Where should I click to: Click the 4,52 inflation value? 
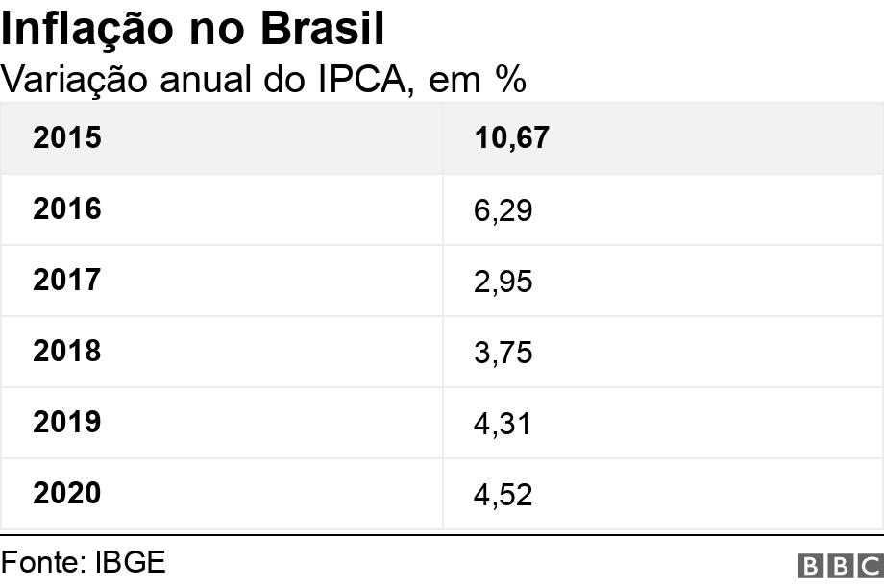(503, 495)
